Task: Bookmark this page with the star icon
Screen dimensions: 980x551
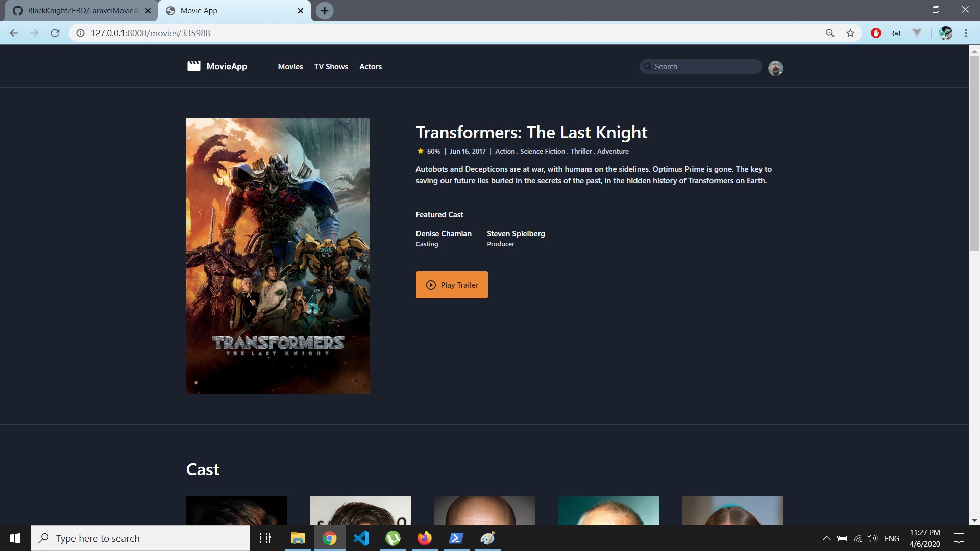Action: 850,32
